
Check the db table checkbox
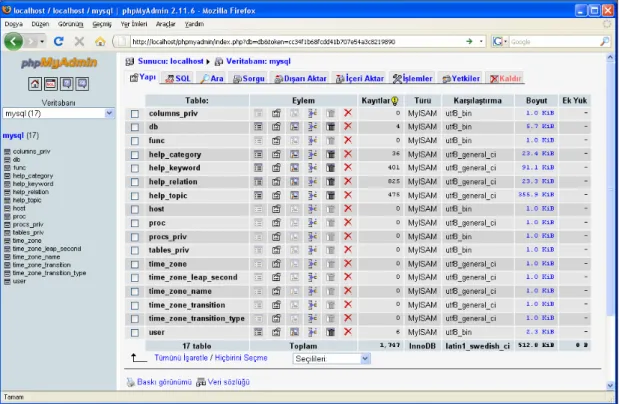[135, 127]
